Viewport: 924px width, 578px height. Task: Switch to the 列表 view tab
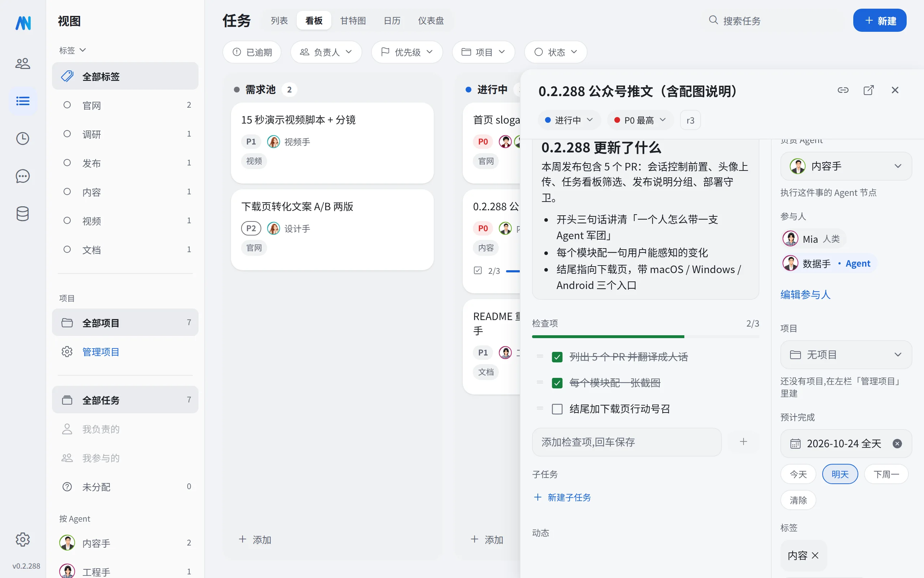[x=279, y=21]
